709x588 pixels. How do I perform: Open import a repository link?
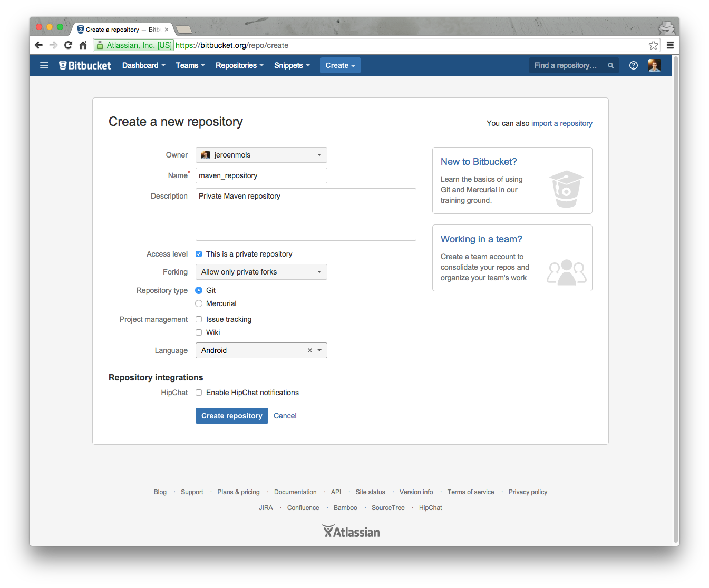562,123
